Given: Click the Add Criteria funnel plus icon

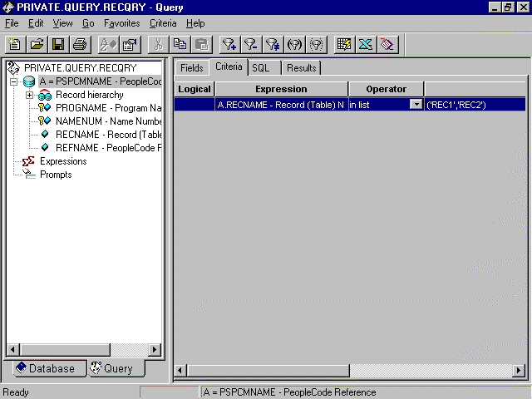Looking at the screenshot, I should coord(229,44).
